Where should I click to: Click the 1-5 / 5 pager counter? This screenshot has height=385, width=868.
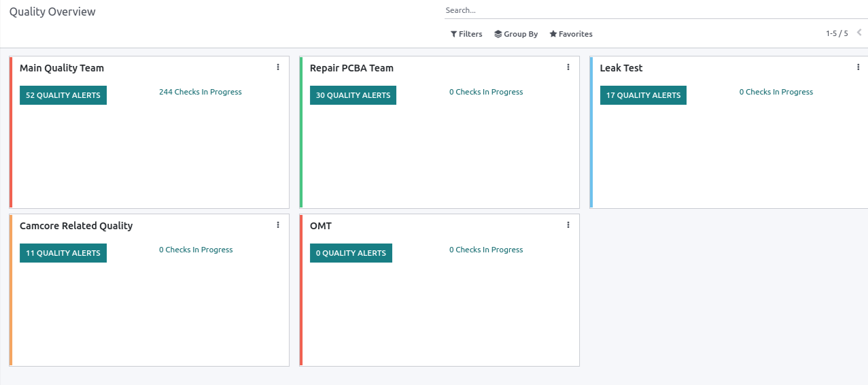click(x=837, y=33)
